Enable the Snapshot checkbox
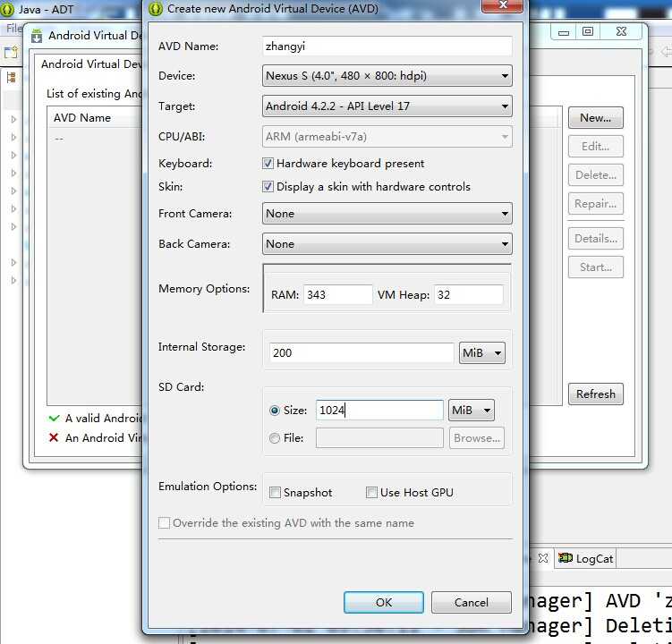The width and height of the screenshot is (672, 644). pos(275,493)
